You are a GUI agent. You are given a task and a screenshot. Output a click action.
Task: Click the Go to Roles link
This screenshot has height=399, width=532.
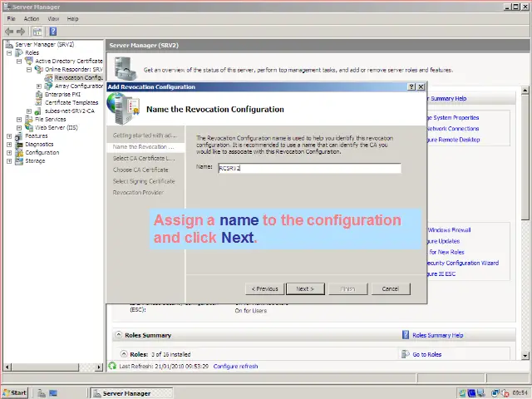pos(426,354)
